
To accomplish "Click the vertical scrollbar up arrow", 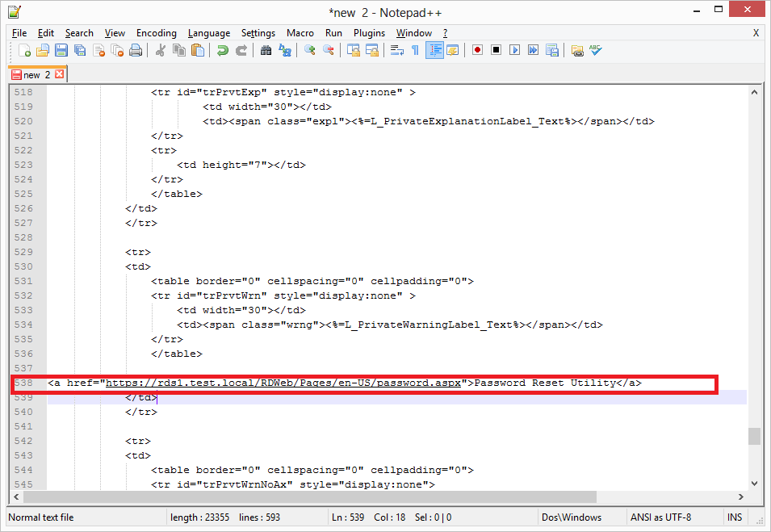I will pos(754,92).
